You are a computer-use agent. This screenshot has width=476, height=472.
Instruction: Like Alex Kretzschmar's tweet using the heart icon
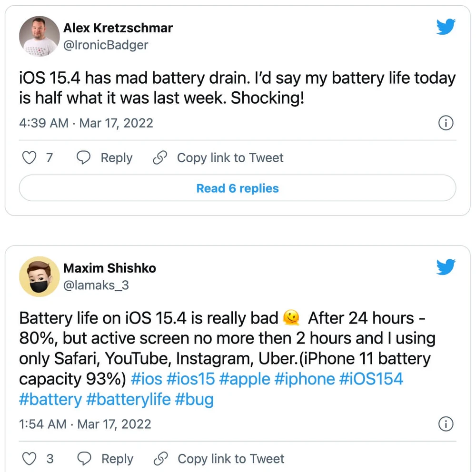(x=29, y=157)
